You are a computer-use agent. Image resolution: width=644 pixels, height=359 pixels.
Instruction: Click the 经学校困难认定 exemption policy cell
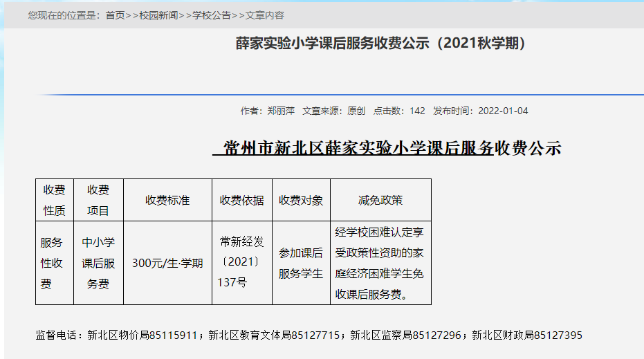tap(380, 263)
